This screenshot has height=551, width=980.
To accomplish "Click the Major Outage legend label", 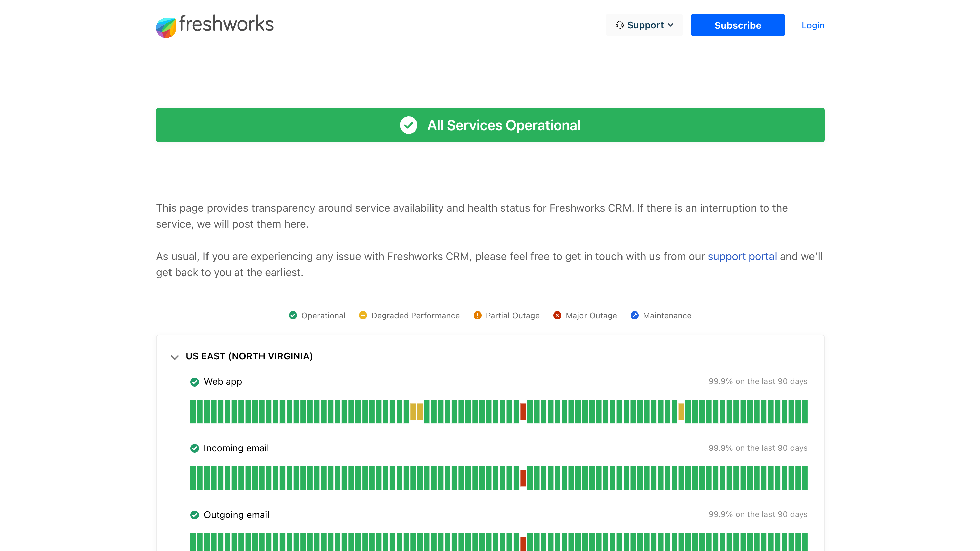I will [591, 315].
